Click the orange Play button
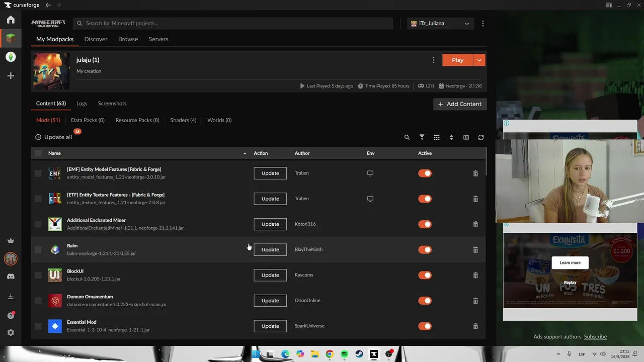The height and width of the screenshot is (362, 644). [457, 60]
